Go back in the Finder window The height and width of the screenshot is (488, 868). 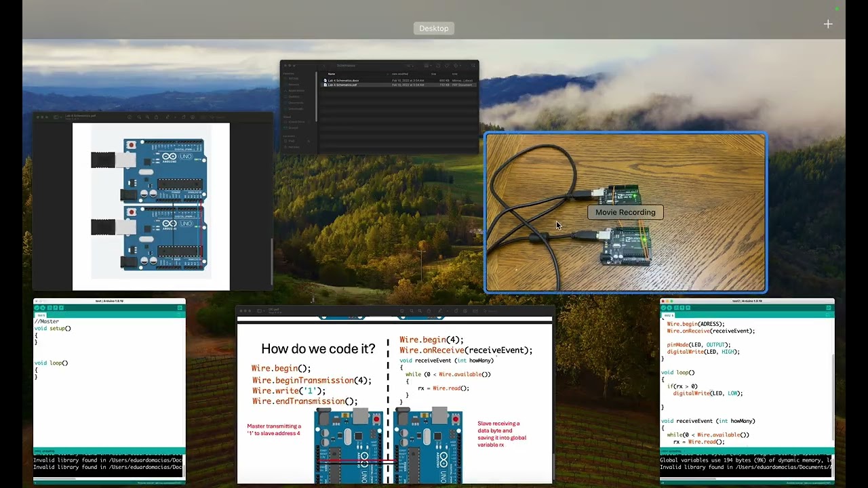[323, 66]
